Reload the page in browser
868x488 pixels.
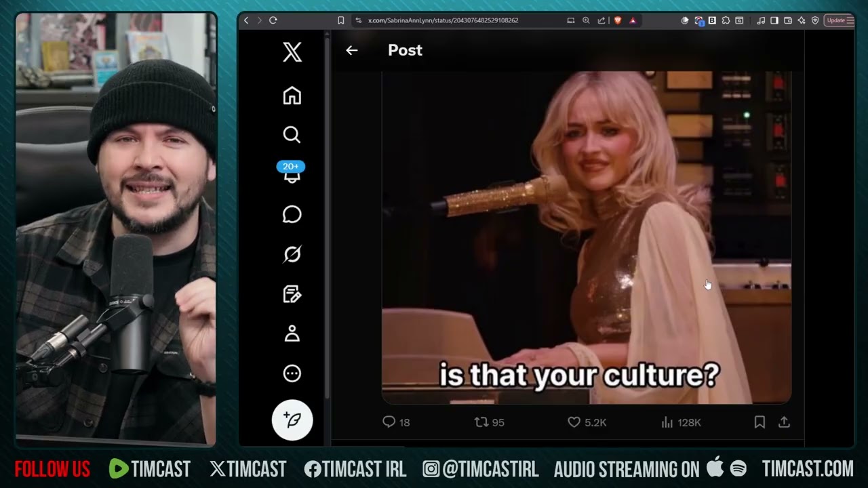[273, 20]
